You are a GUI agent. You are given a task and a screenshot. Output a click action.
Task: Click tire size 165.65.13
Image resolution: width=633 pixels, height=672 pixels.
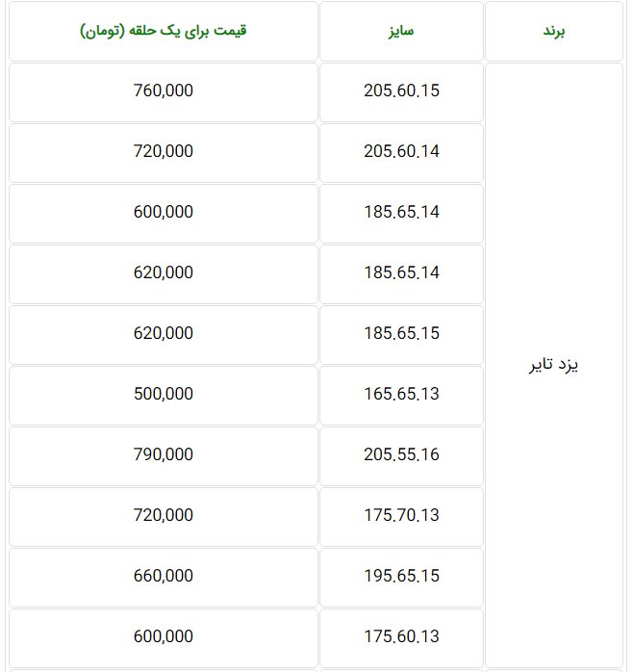click(x=401, y=394)
